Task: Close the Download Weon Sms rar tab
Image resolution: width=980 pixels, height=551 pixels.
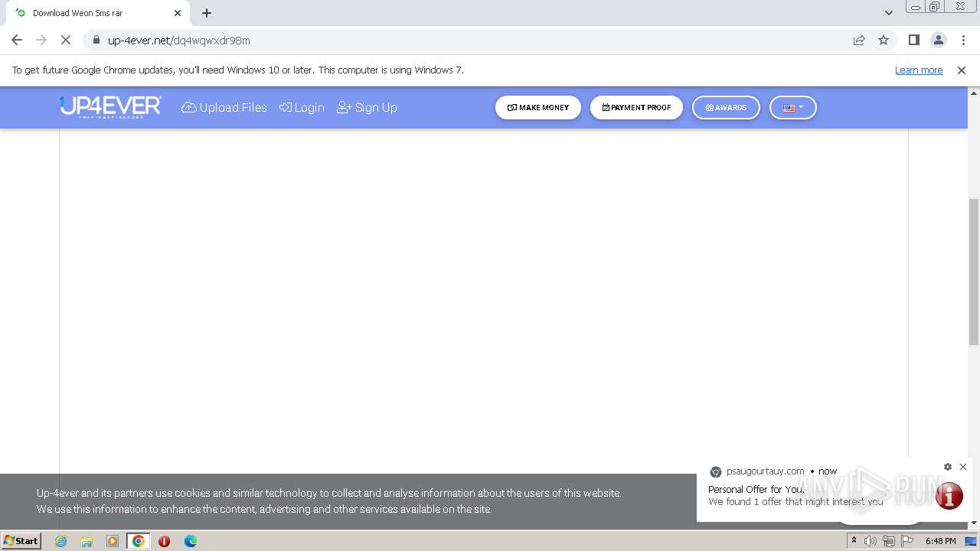Action: click(178, 13)
